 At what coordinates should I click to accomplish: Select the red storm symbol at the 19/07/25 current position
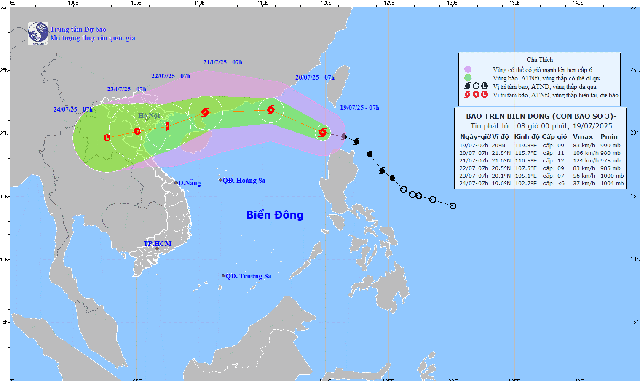click(x=322, y=132)
